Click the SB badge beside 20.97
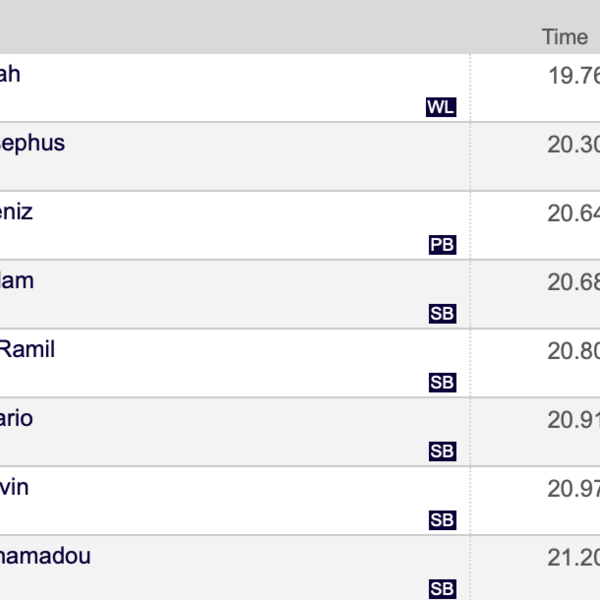Image resolution: width=600 pixels, height=600 pixels. (x=442, y=520)
